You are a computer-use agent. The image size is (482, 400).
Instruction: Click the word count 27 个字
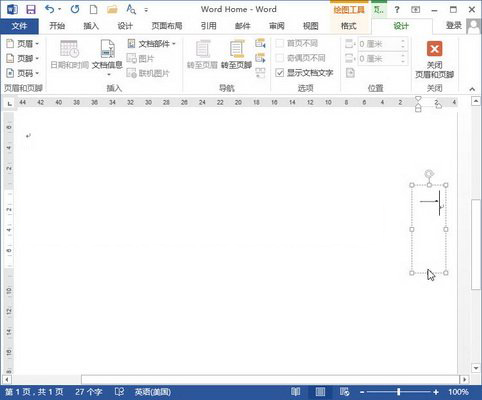tap(88, 392)
